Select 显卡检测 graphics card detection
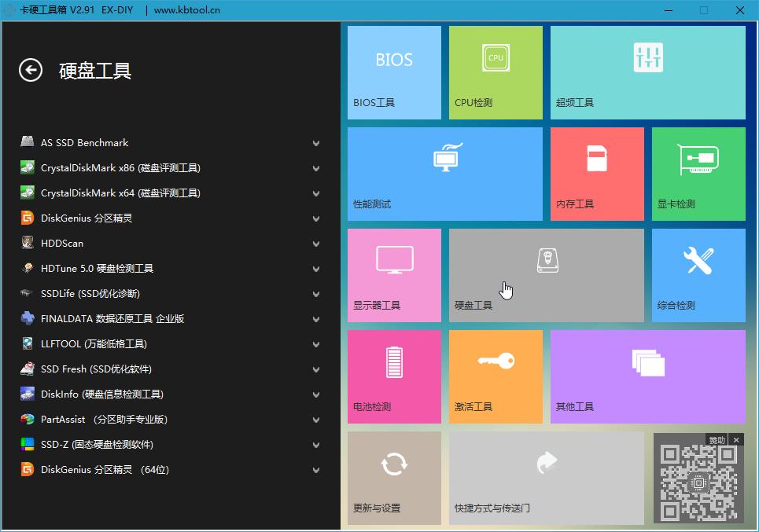Viewport: 759px width, 532px height. pyautogui.click(x=698, y=174)
